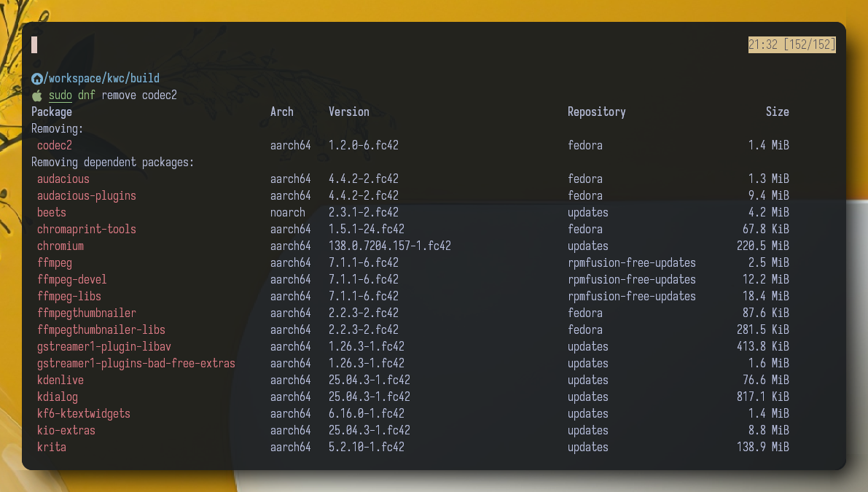Image resolution: width=868 pixels, height=492 pixels.
Task: Click the ffmpegthumbnailer package name
Action: click(86, 313)
